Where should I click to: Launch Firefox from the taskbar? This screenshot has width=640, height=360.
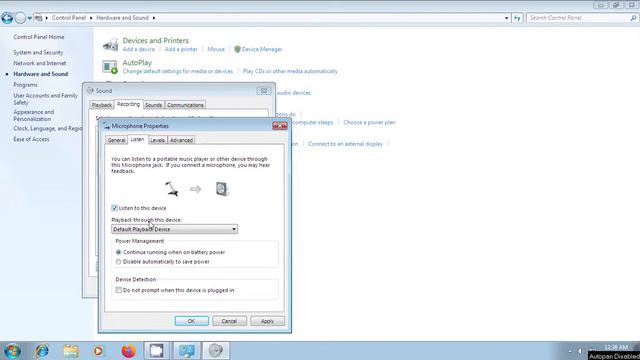coord(128,351)
